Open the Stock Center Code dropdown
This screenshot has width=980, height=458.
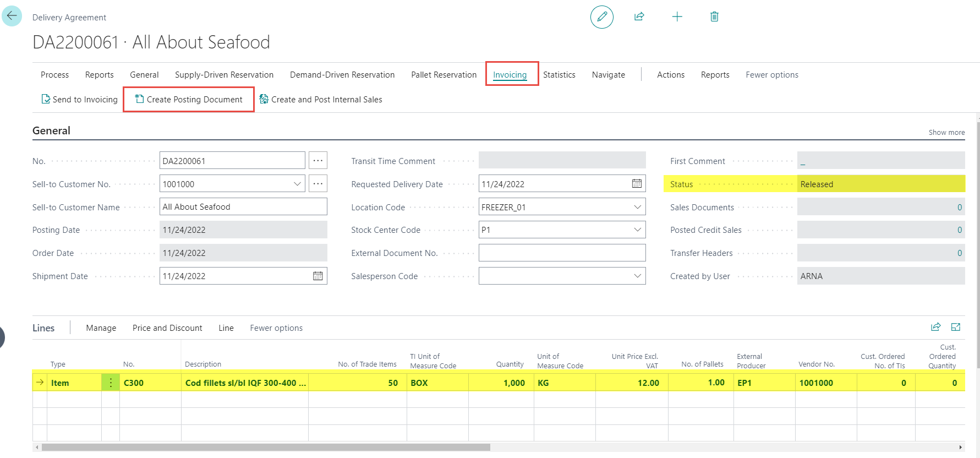[x=637, y=230]
